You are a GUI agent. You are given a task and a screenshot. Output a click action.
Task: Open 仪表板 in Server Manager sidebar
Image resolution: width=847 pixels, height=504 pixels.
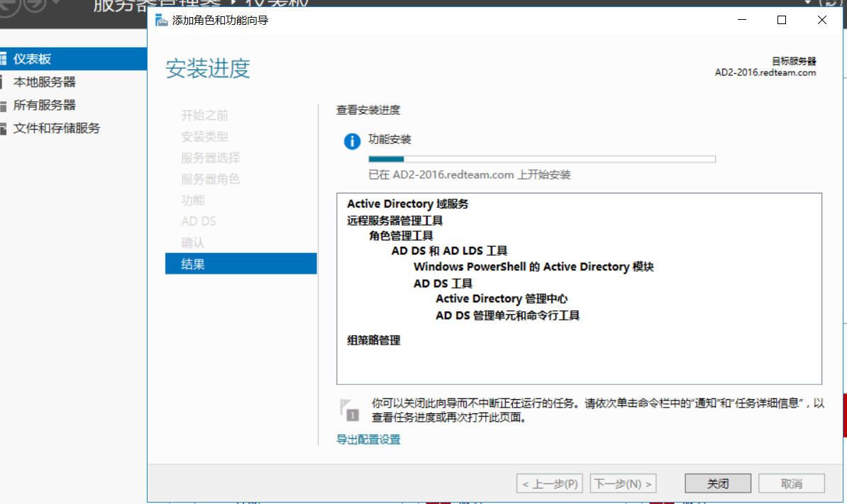pyautogui.click(x=74, y=59)
